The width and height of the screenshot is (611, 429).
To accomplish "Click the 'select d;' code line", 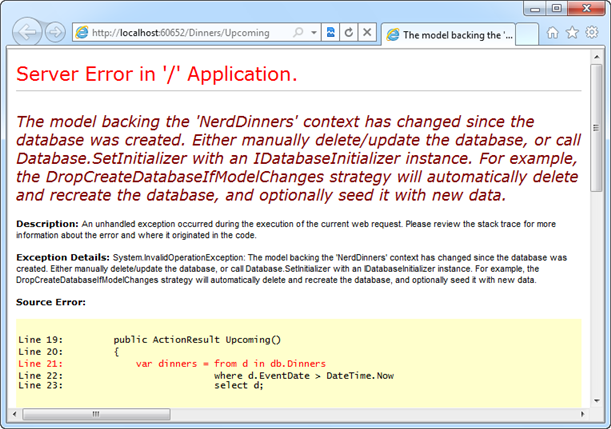I will click(239, 386).
